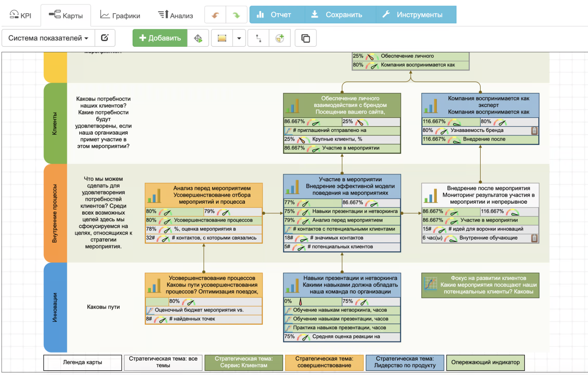Go to the Анализ tab
The image size is (588, 375).
click(x=176, y=15)
